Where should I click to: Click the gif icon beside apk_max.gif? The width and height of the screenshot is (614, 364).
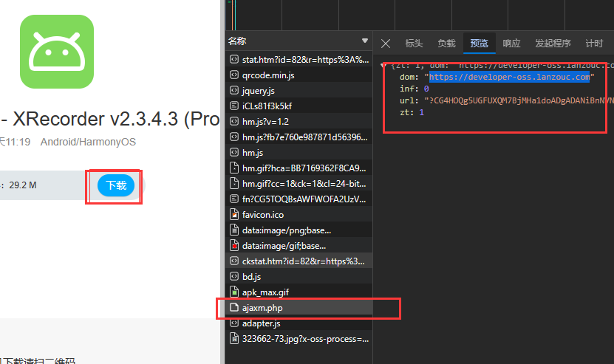[x=234, y=292]
